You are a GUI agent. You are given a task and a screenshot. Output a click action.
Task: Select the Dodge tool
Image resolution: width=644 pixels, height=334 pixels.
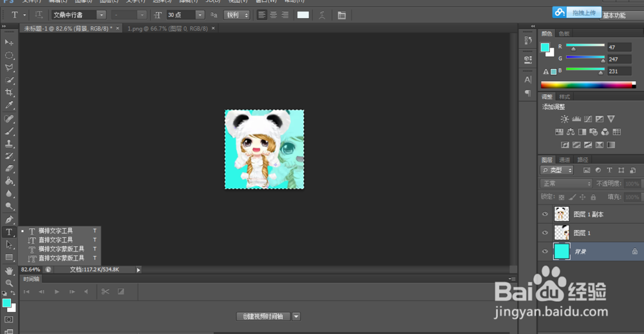click(x=9, y=206)
